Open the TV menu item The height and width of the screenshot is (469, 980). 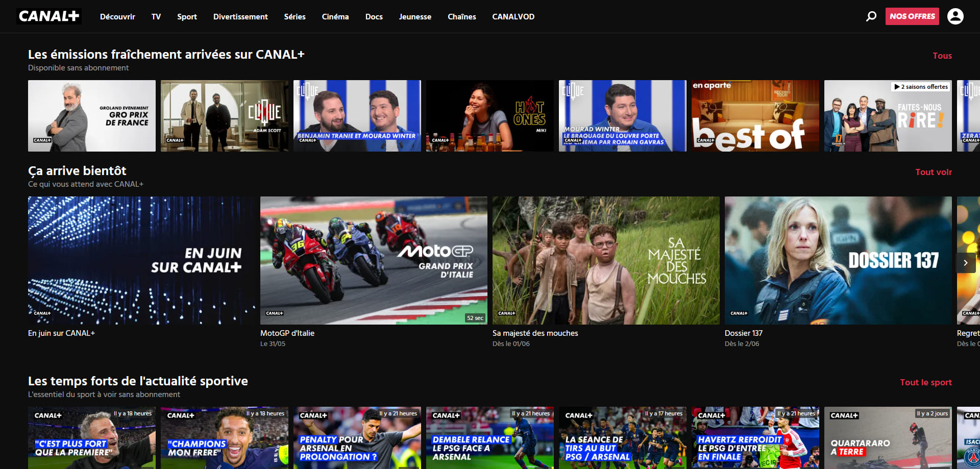[x=156, y=17]
